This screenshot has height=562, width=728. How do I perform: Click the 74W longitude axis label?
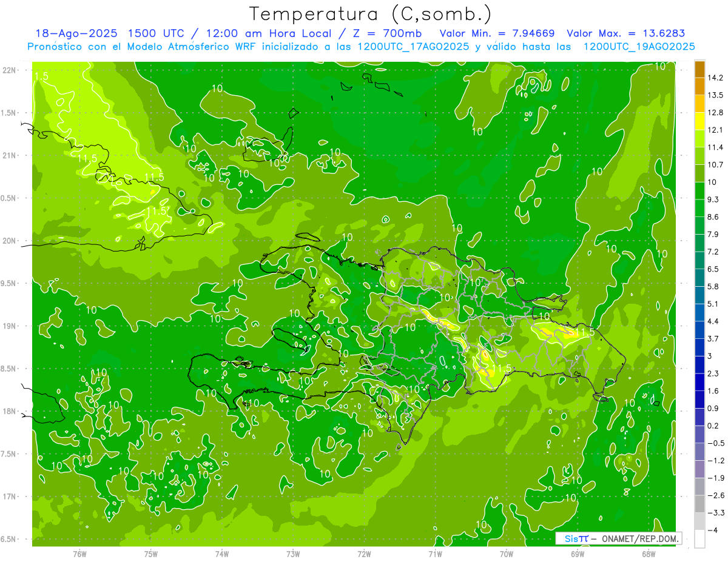(x=222, y=554)
